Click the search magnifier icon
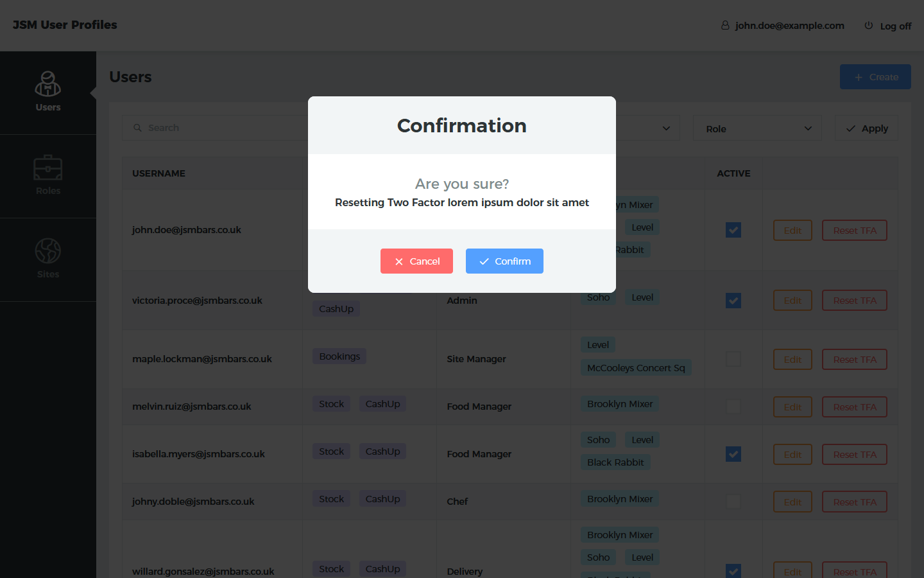This screenshot has height=578, width=924. pos(137,128)
